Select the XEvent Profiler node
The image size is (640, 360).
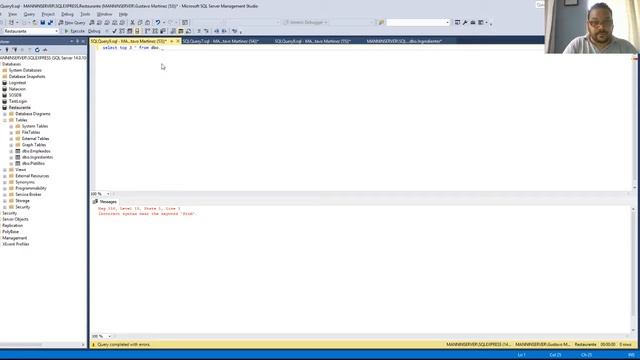coord(16,244)
